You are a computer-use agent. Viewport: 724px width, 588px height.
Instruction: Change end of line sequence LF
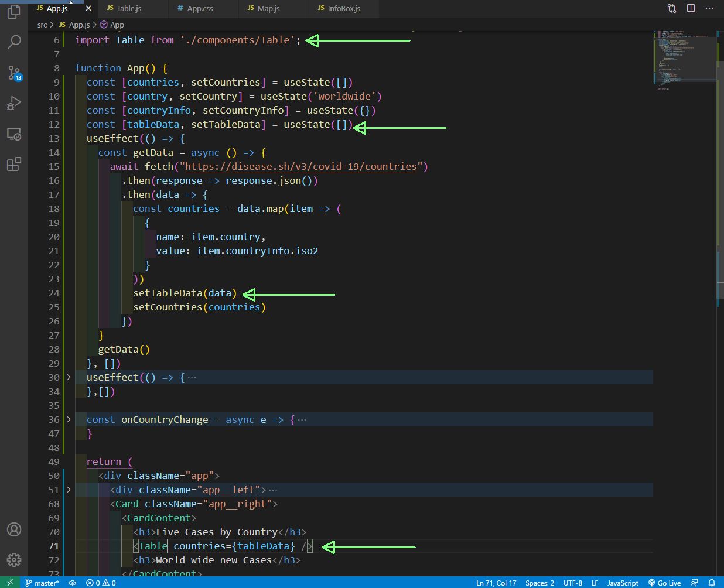tap(595, 583)
